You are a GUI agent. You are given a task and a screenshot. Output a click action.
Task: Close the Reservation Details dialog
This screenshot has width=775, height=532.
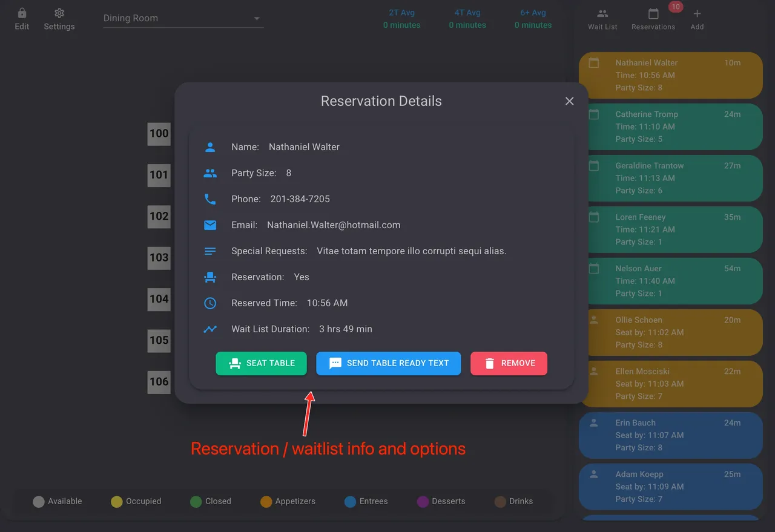pos(569,101)
